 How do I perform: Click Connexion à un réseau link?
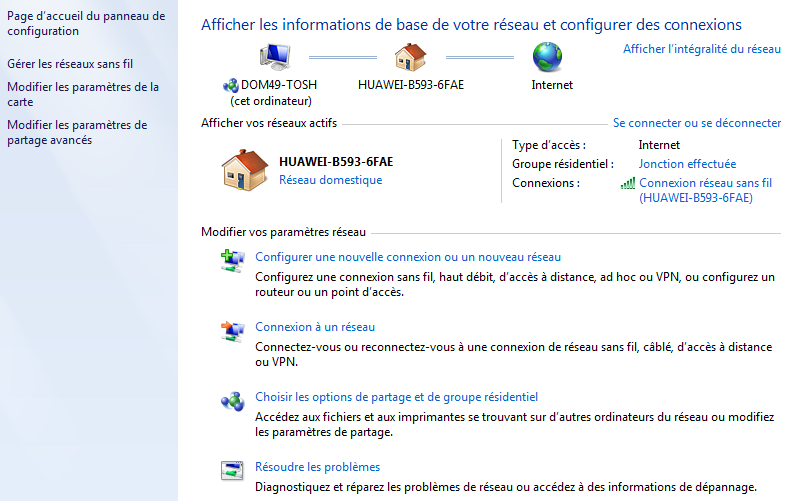click(x=315, y=327)
